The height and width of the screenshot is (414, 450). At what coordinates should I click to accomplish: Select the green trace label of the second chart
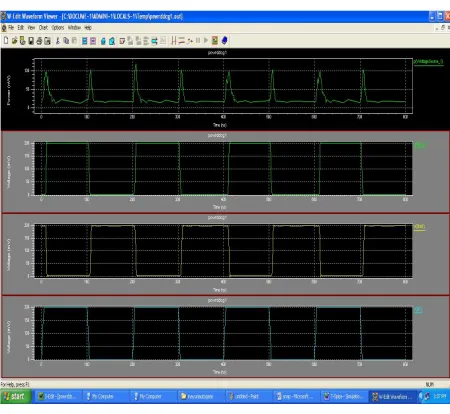coord(420,145)
